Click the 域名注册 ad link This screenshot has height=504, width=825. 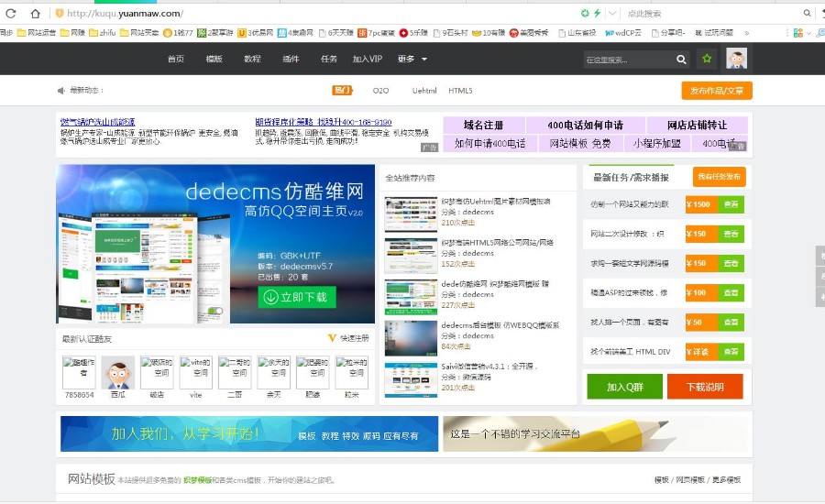[x=483, y=126]
